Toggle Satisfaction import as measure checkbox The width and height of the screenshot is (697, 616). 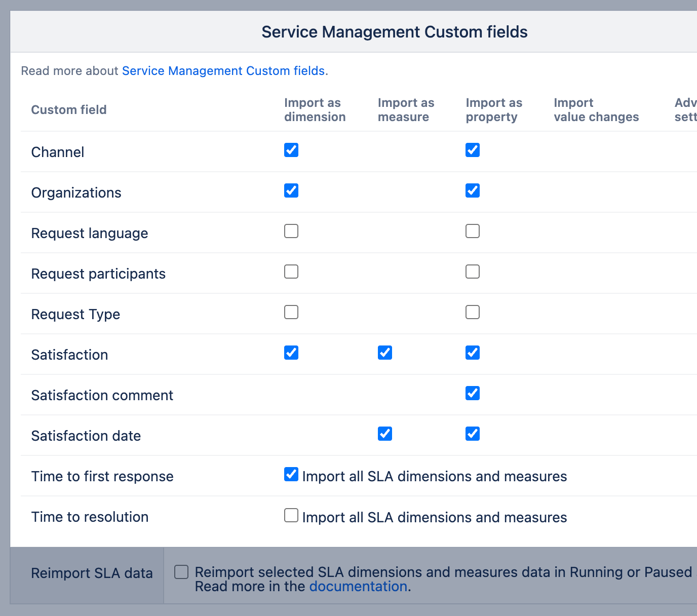385,353
